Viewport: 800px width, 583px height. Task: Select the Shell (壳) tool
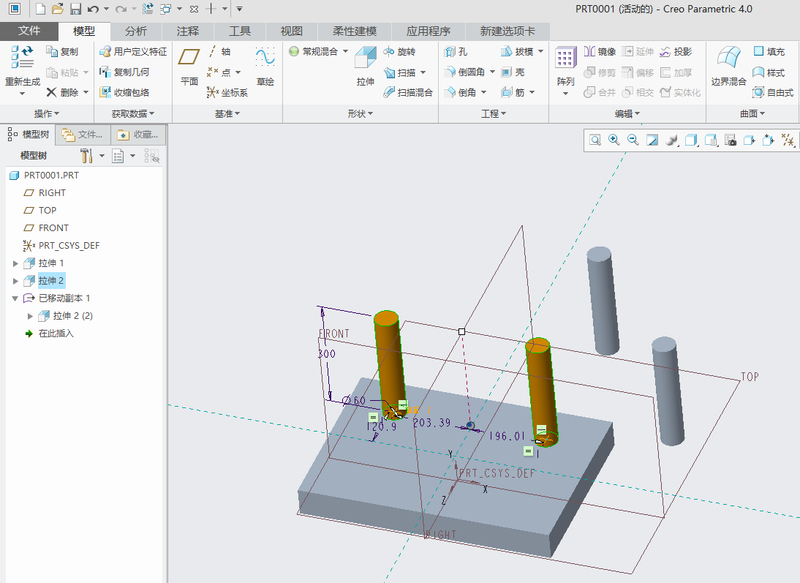[513, 72]
